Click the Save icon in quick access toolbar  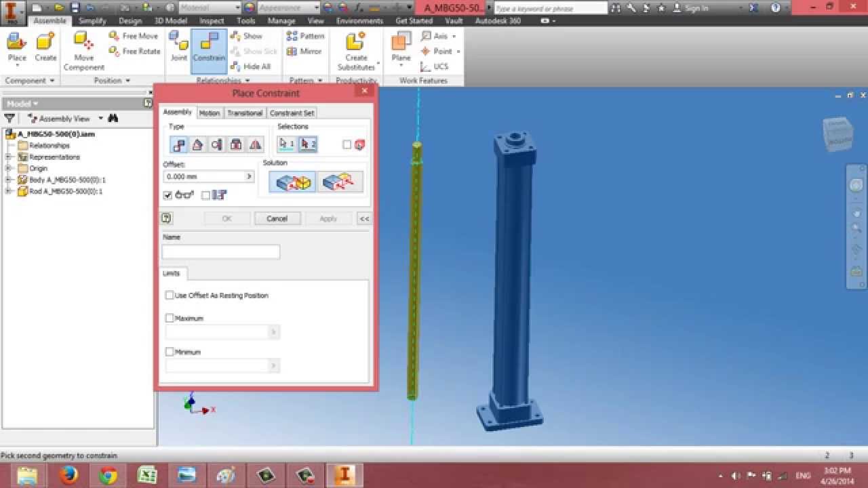[x=75, y=8]
